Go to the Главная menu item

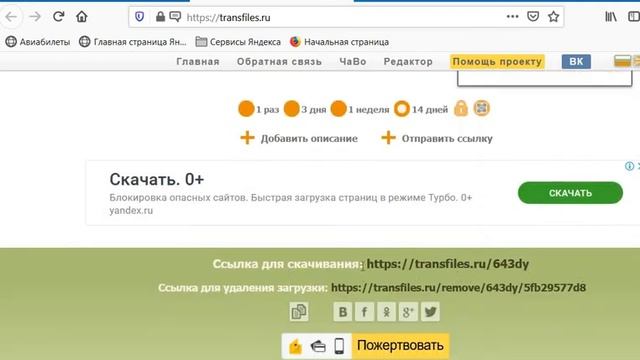pyautogui.click(x=198, y=62)
